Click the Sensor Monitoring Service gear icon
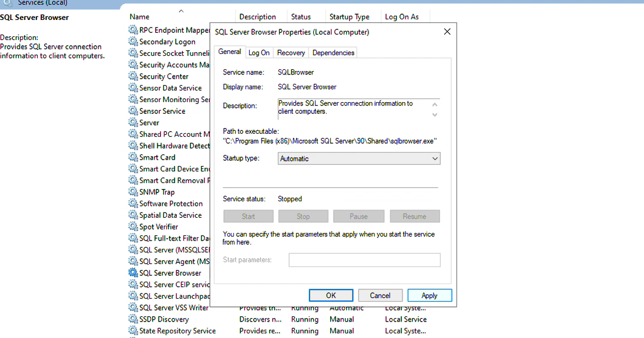The height and width of the screenshot is (338, 644). 133,99
